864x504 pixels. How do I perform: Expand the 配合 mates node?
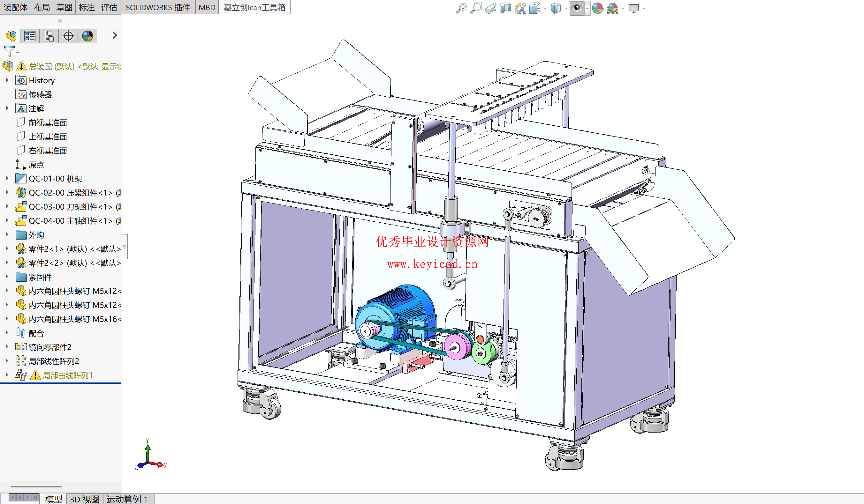7,333
